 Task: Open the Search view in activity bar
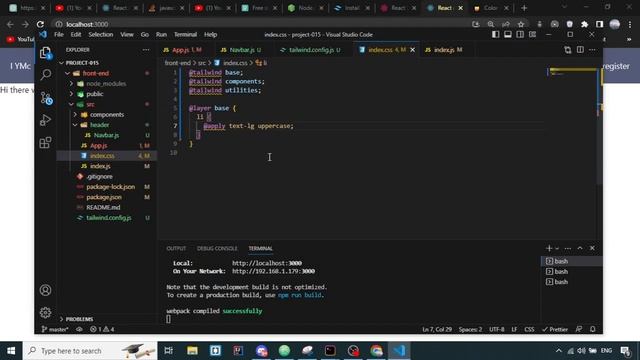click(x=46, y=75)
